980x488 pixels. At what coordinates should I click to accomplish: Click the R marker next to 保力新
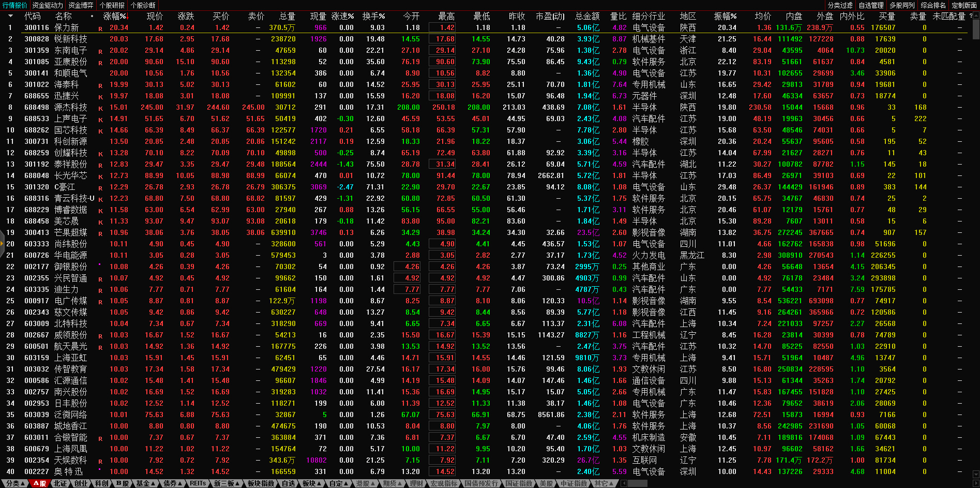[100, 29]
